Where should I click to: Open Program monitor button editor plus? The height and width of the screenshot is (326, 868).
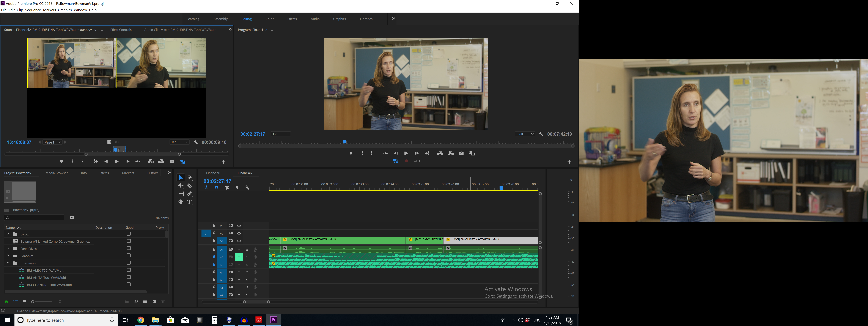pyautogui.click(x=569, y=162)
